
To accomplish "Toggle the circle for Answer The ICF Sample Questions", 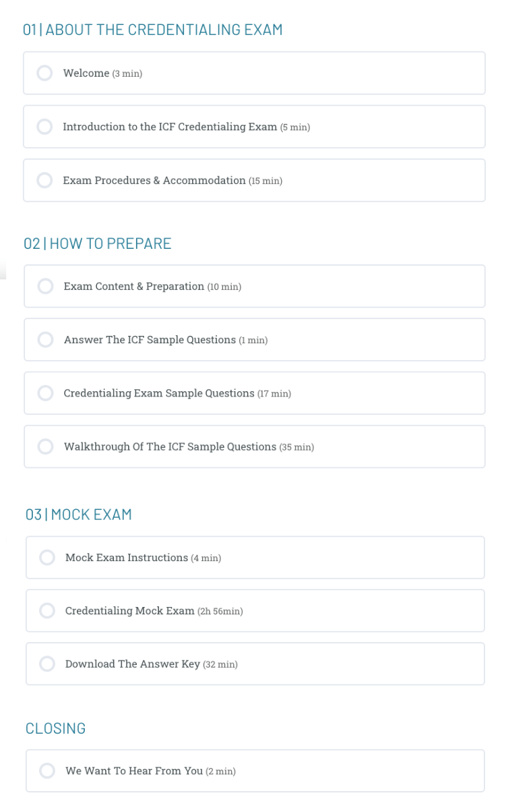I will (45, 340).
